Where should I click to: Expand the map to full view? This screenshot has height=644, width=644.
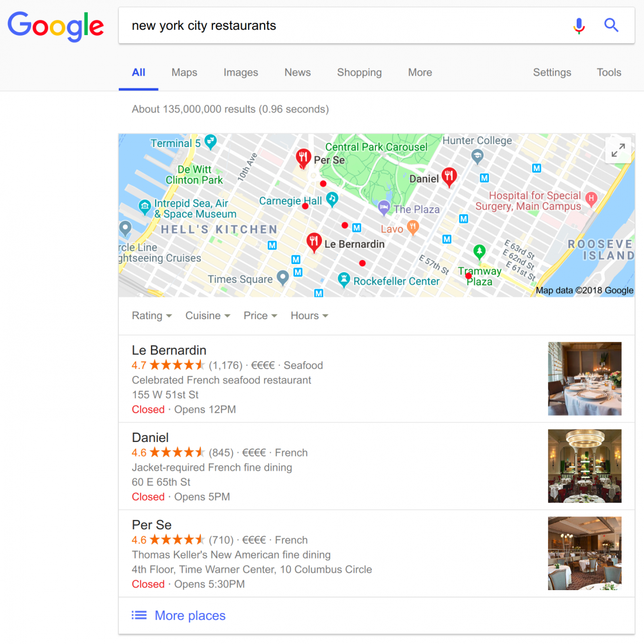pyautogui.click(x=618, y=150)
